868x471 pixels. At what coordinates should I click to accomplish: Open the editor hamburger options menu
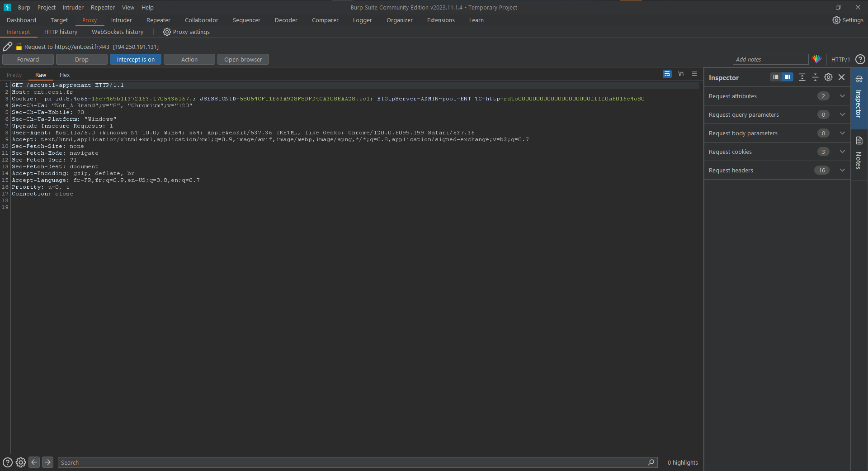tap(694, 74)
